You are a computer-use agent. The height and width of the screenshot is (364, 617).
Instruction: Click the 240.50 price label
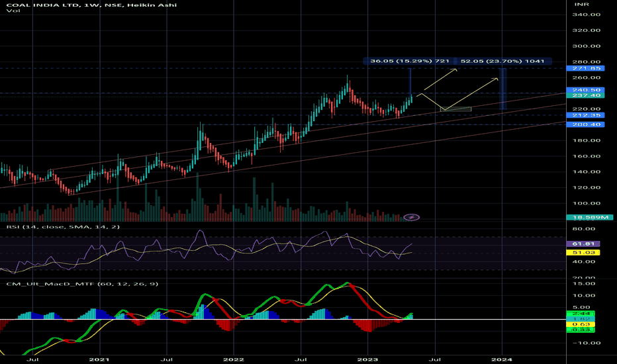[x=585, y=90]
